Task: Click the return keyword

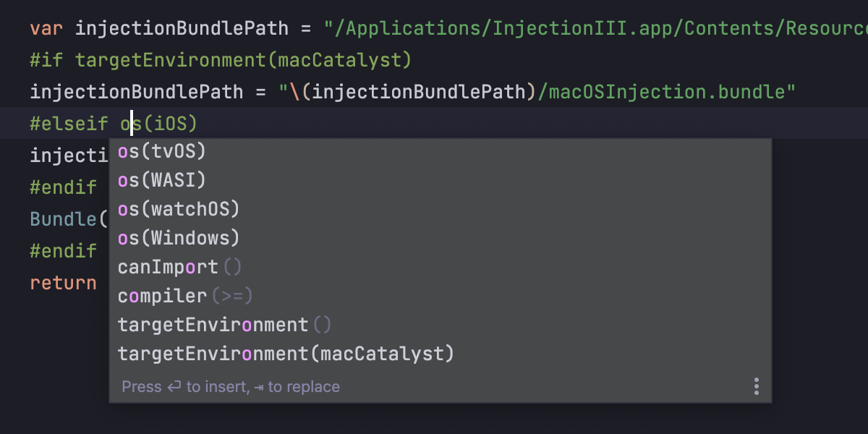Action: click(63, 283)
